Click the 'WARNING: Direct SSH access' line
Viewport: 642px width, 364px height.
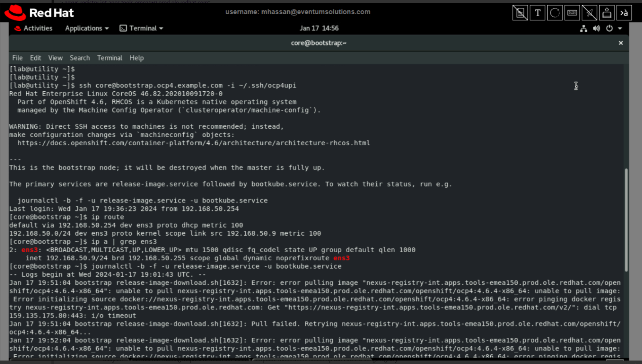tap(146, 126)
